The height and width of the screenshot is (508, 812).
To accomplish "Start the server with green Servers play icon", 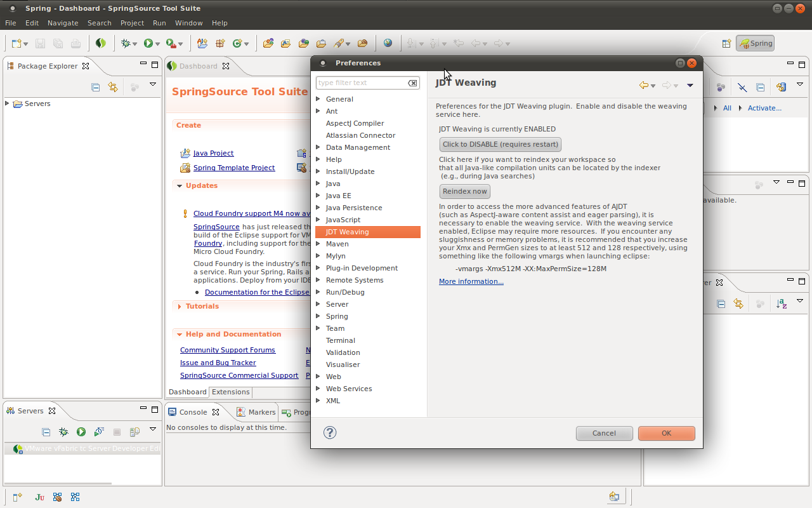I will pyautogui.click(x=81, y=432).
